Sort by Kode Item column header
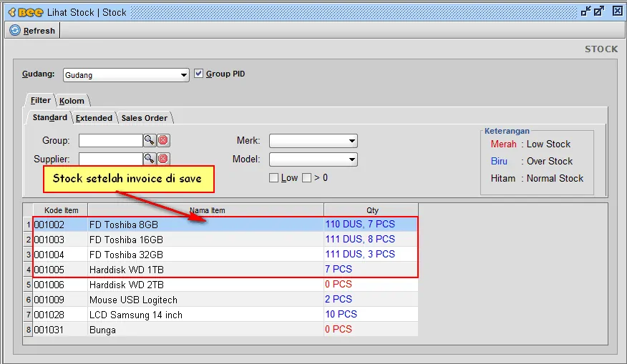The height and width of the screenshot is (364, 627). point(61,210)
